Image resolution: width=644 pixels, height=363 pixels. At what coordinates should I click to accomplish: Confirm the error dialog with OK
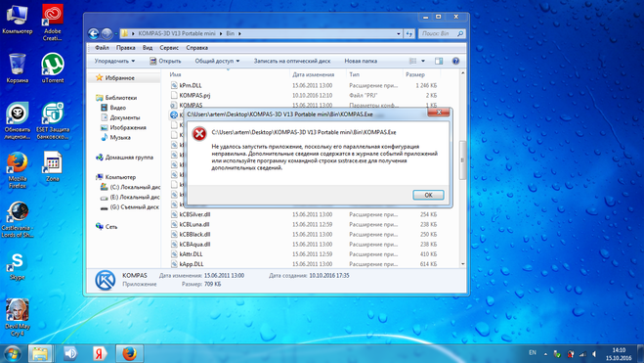[428, 195]
